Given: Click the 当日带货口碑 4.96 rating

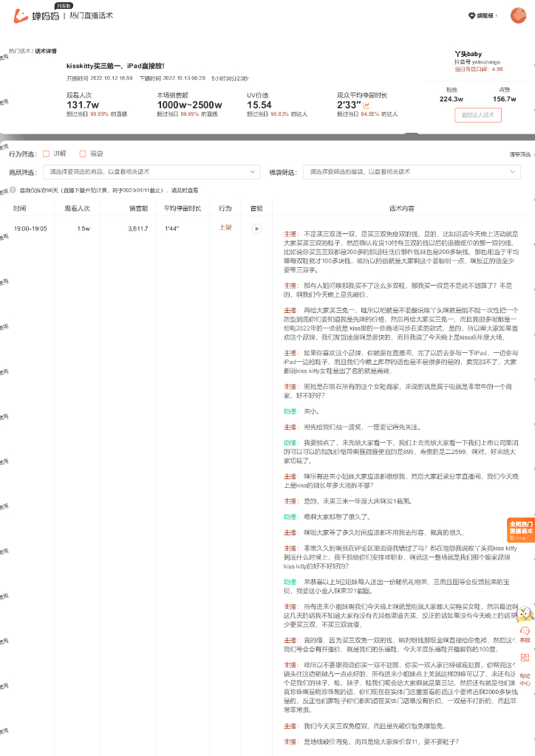Looking at the screenshot, I should coord(479,69).
